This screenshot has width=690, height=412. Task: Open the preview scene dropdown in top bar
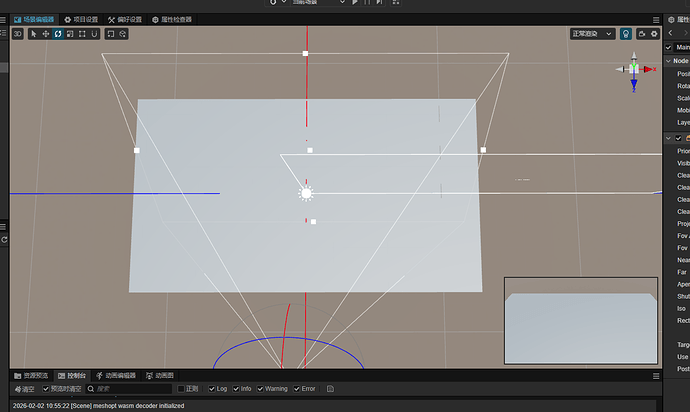[x=318, y=2]
